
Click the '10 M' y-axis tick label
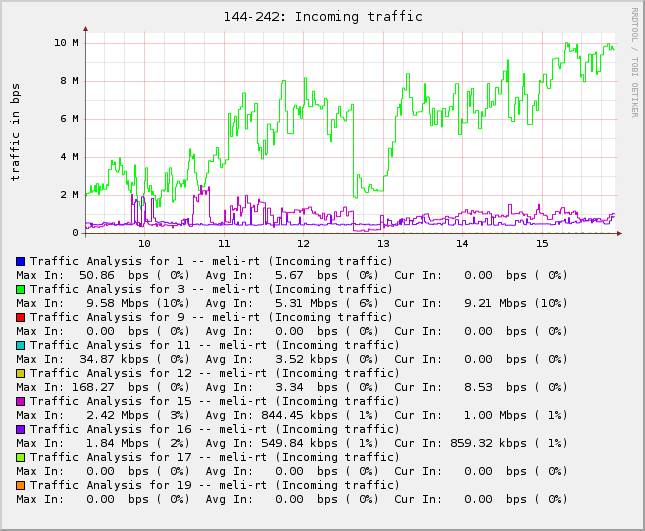click(x=66, y=43)
